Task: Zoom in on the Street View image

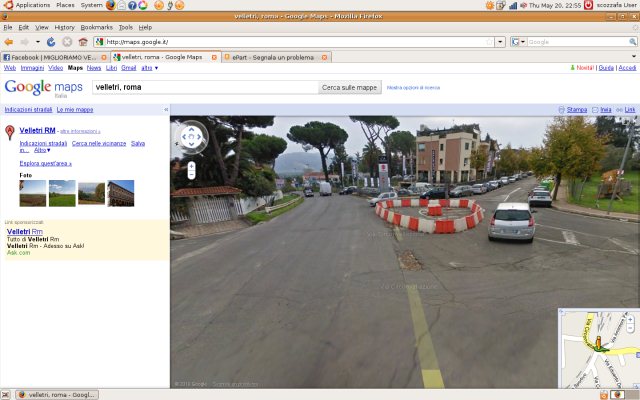Action: pyautogui.click(x=191, y=164)
